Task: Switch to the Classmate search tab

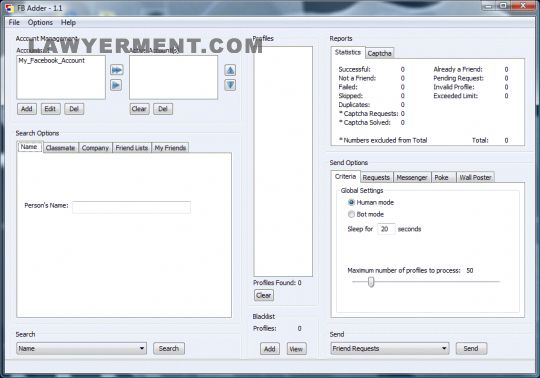Action: pyautogui.click(x=60, y=148)
